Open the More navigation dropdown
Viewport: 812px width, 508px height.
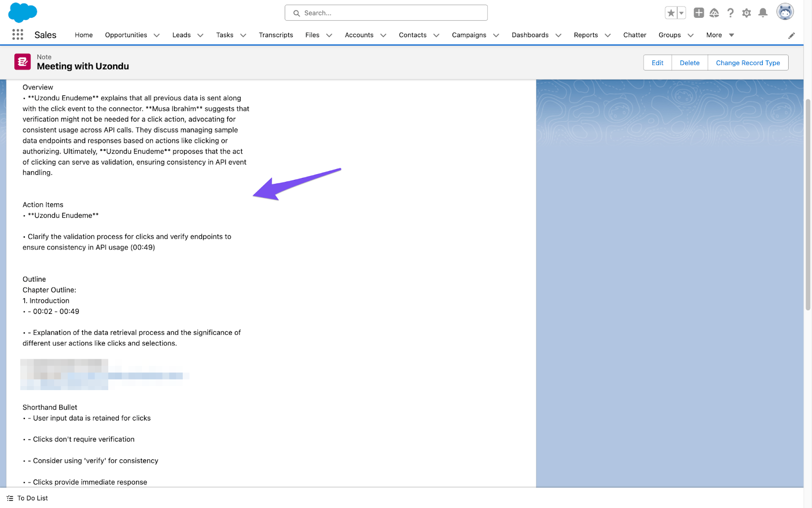click(x=720, y=35)
